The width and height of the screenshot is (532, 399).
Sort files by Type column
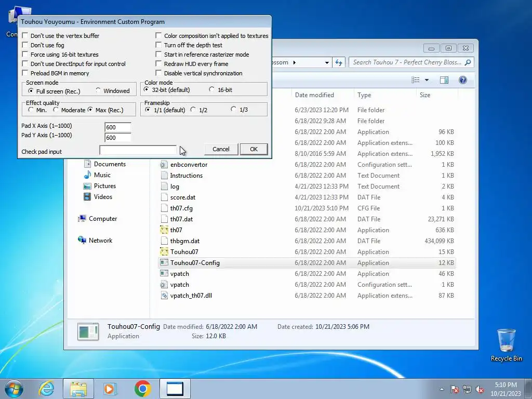[x=385, y=95]
